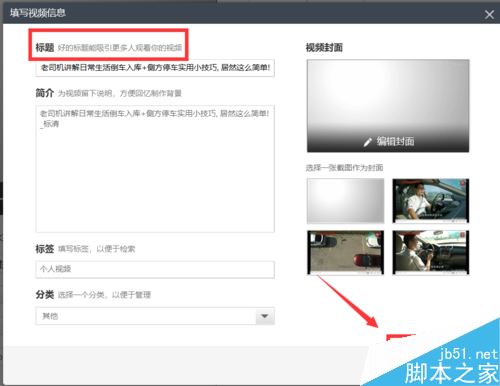Click the pencil icon beside 编辑封面
The height and width of the screenshot is (386, 500).
pyautogui.click(x=368, y=142)
